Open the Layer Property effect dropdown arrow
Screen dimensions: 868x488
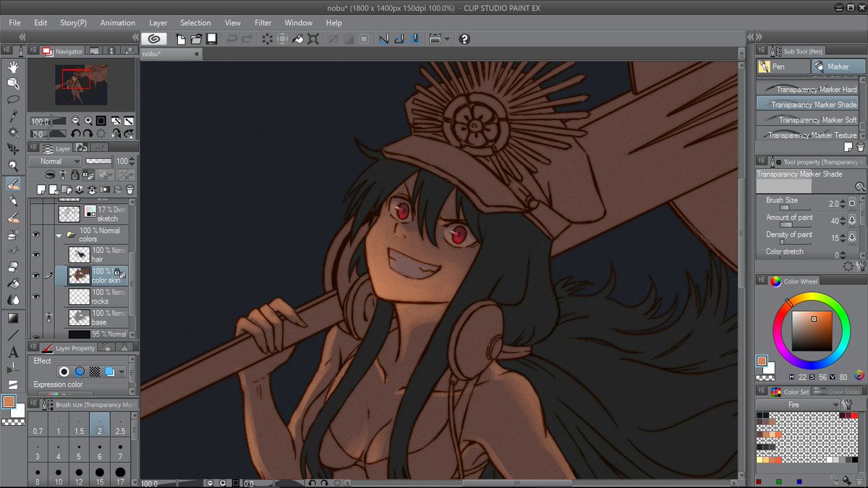pyautogui.click(x=122, y=372)
